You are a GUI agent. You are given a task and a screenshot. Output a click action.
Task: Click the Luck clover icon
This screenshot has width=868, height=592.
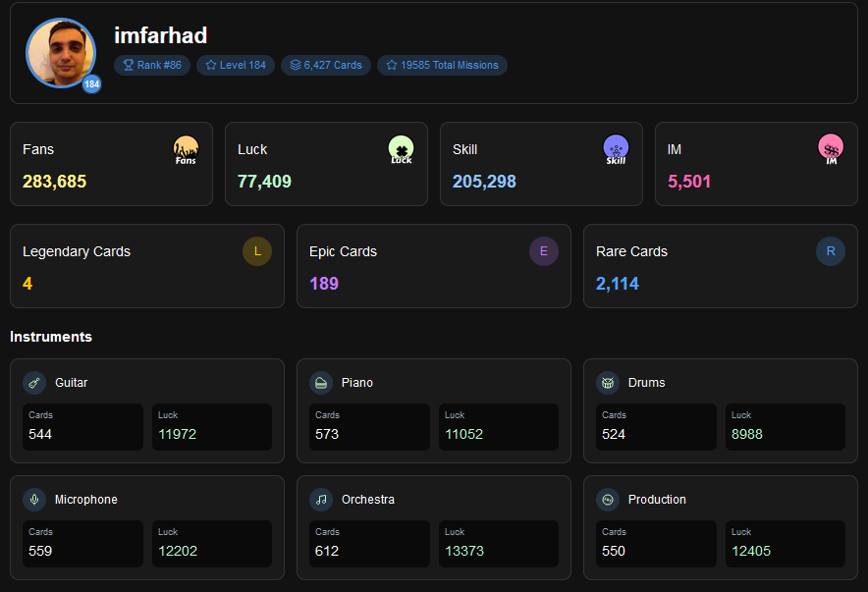(401, 150)
